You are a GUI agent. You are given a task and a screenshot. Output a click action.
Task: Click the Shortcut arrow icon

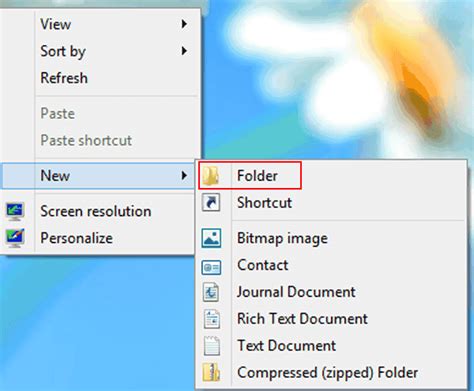pyautogui.click(x=211, y=202)
